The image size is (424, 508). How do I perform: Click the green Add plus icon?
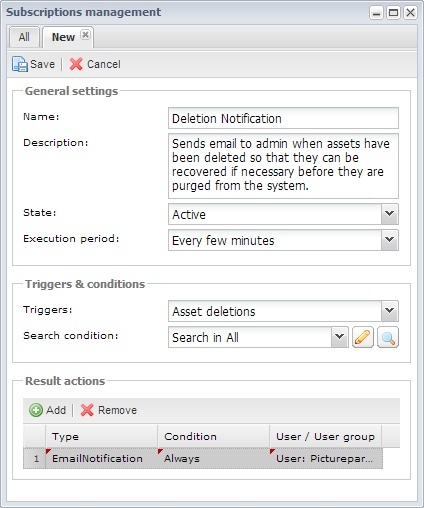click(36, 410)
